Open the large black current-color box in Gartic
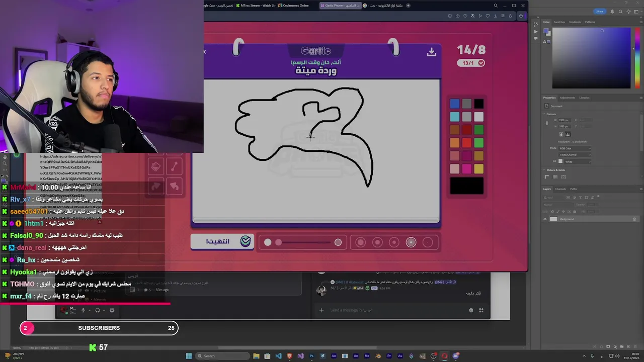Screen dimensions: 644x362 467,186
